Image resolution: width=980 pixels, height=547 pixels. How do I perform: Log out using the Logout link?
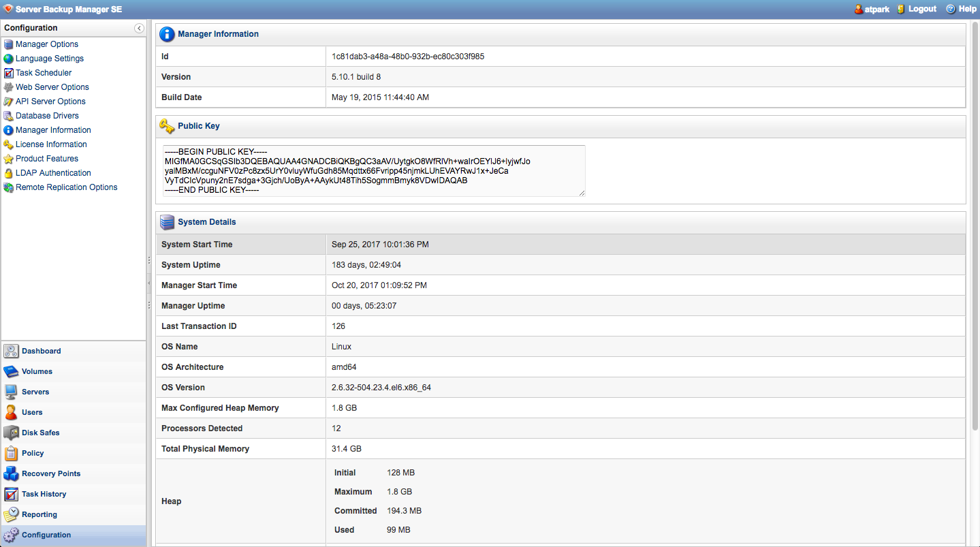click(922, 9)
